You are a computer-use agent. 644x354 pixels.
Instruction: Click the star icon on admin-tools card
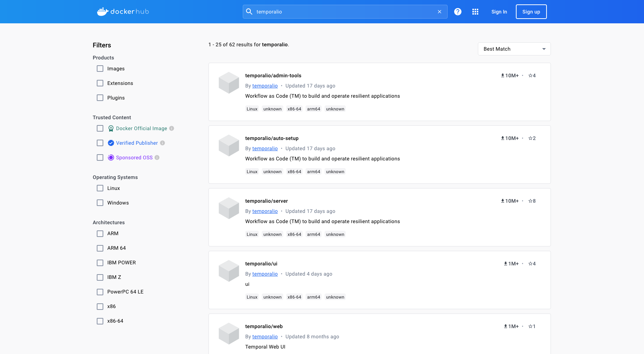530,75
